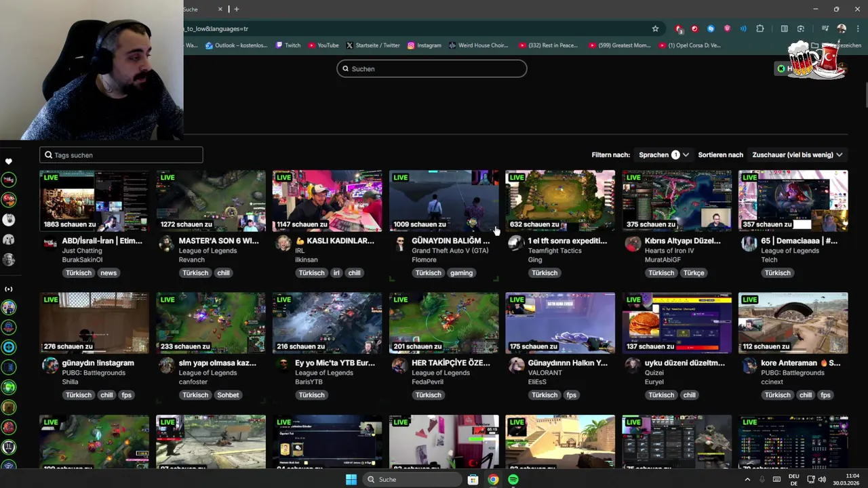
Task: Select the 'fps' tag under Shilla
Action: pyautogui.click(x=126, y=395)
